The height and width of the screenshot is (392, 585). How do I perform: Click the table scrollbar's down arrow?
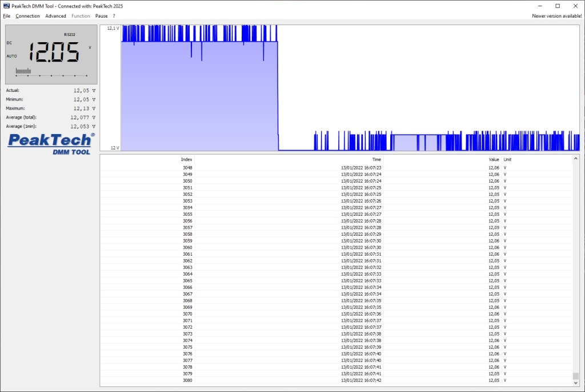point(576,383)
